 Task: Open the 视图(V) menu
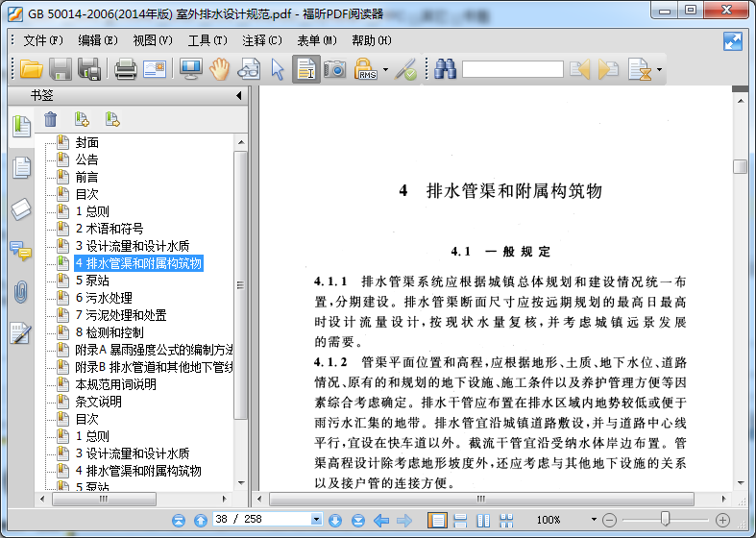pyautogui.click(x=152, y=40)
